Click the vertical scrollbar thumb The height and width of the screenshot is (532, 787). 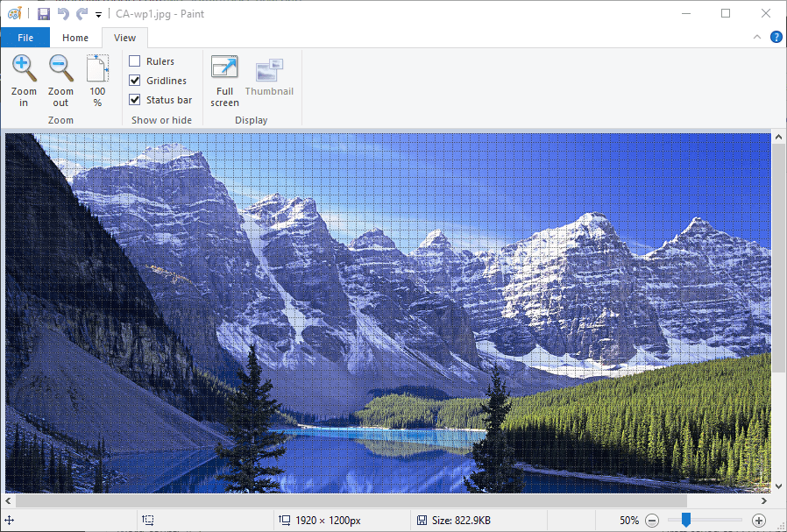click(778, 258)
